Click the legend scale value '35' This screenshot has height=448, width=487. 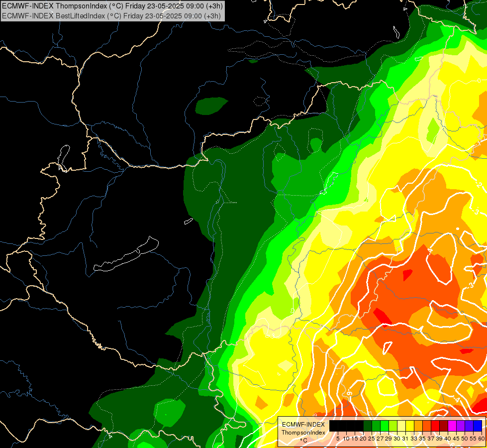(422, 439)
